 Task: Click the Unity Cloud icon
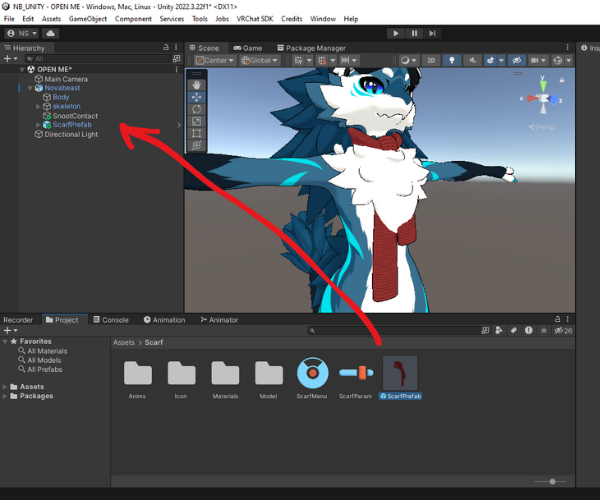(51, 33)
